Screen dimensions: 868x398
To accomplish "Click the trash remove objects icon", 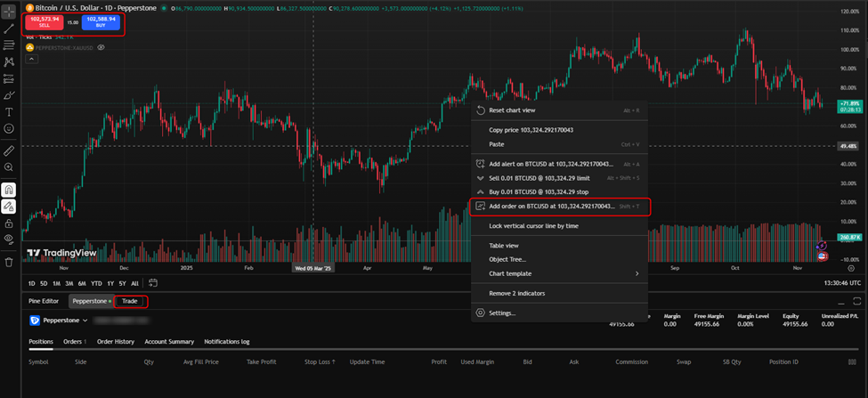I will (10, 262).
